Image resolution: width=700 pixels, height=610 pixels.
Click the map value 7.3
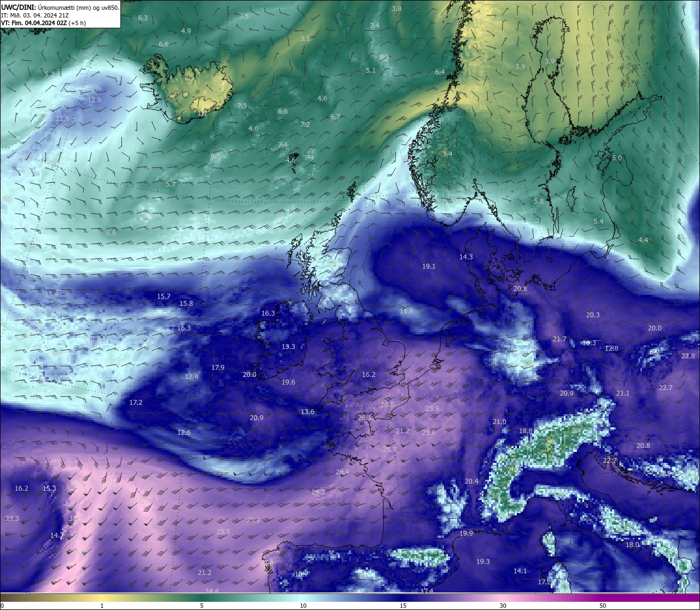[242, 106]
